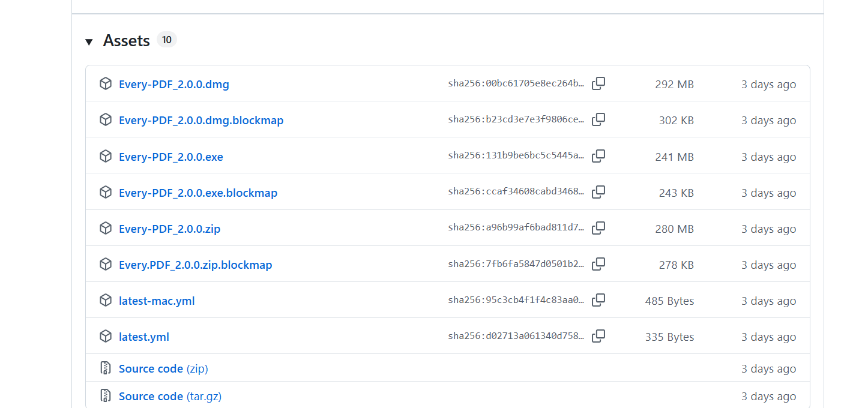868x408 pixels.
Task: Copy the sha256 hash of Every.PDF_2.0.0.zip.blockmap
Action: click(598, 264)
